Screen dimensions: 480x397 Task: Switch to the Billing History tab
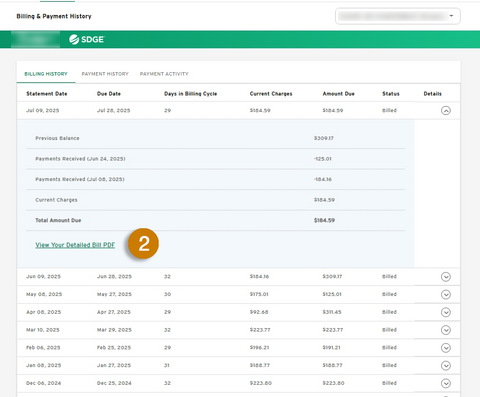tap(46, 74)
